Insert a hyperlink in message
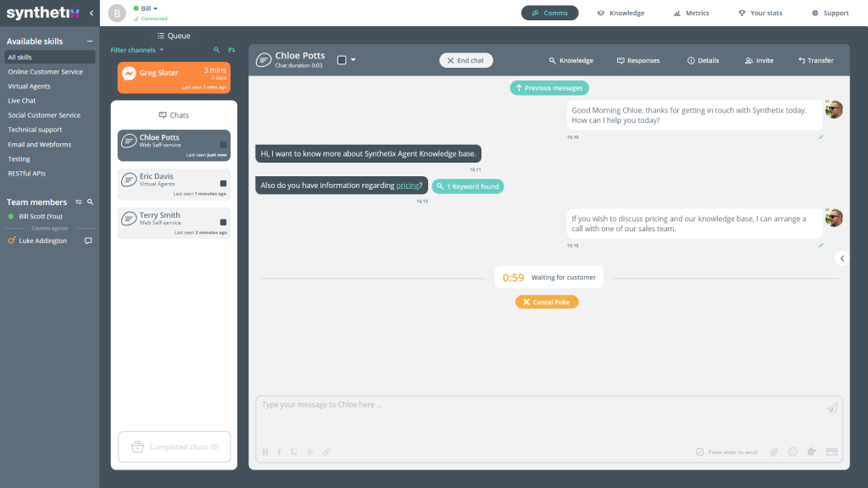The width and height of the screenshot is (868, 488). pos(326,452)
